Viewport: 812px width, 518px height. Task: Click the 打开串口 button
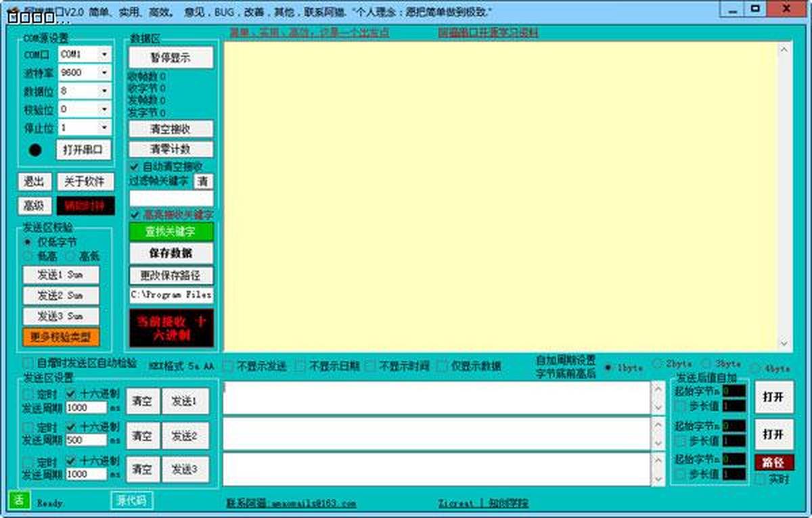click(83, 150)
